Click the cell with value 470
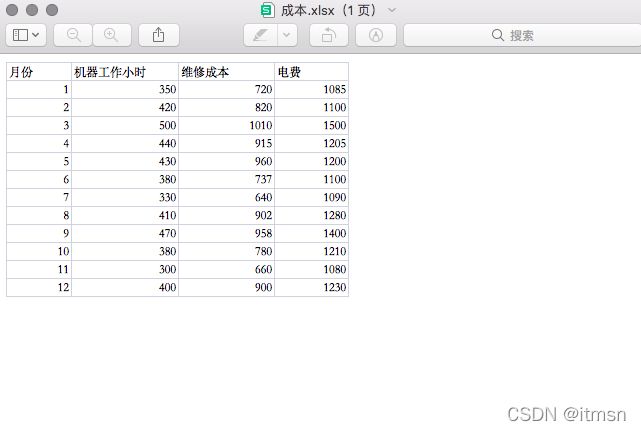This screenshot has height=431, width=641. [x=125, y=233]
